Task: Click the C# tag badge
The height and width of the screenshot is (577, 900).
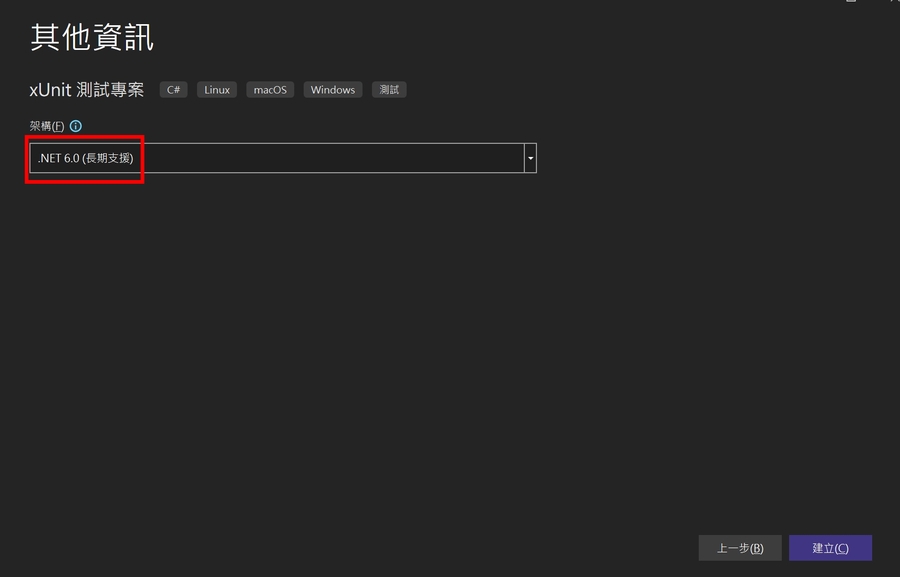Action: click(174, 90)
